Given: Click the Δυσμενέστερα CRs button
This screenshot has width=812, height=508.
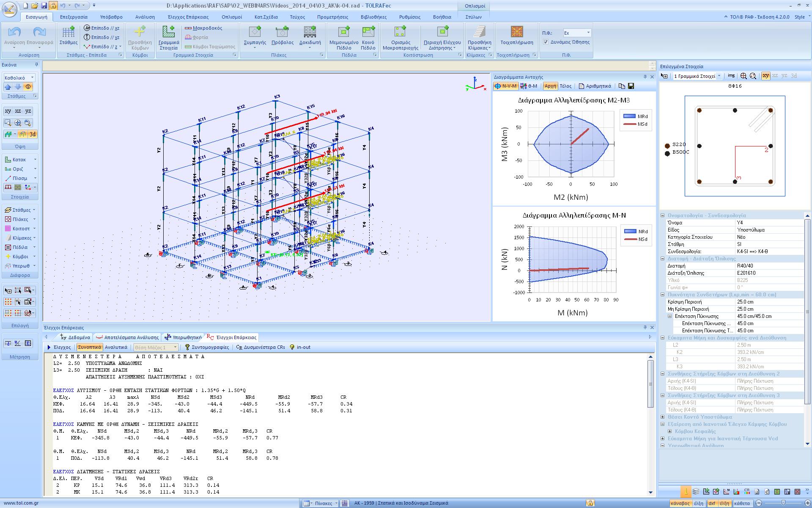Looking at the screenshot, I should point(261,347).
